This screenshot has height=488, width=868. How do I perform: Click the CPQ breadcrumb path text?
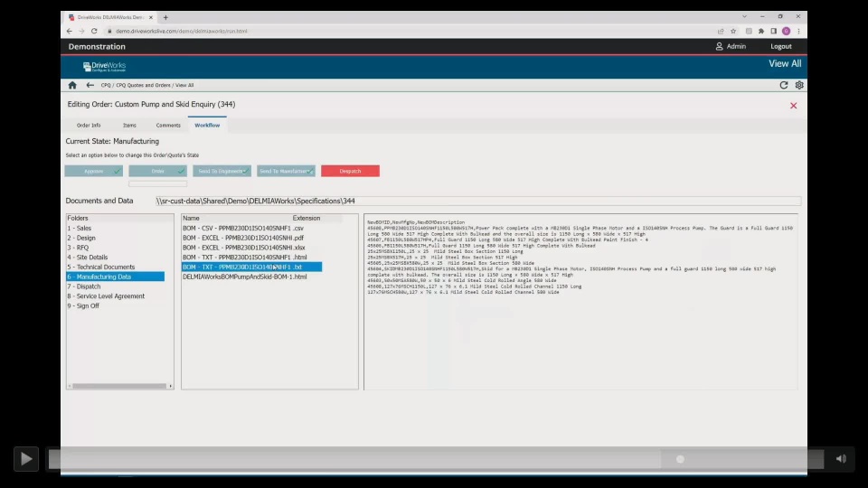click(147, 85)
